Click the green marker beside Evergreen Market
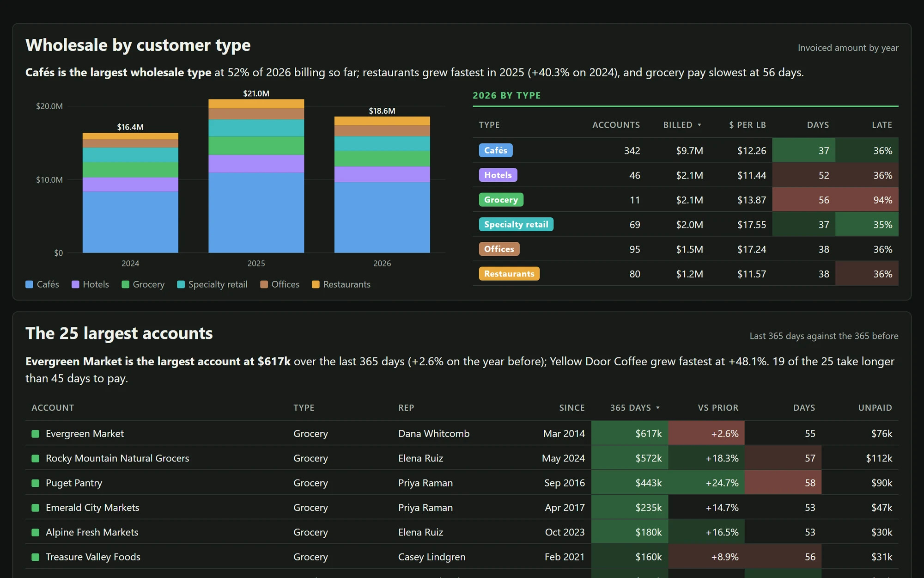This screenshot has width=924, height=578. (35, 434)
